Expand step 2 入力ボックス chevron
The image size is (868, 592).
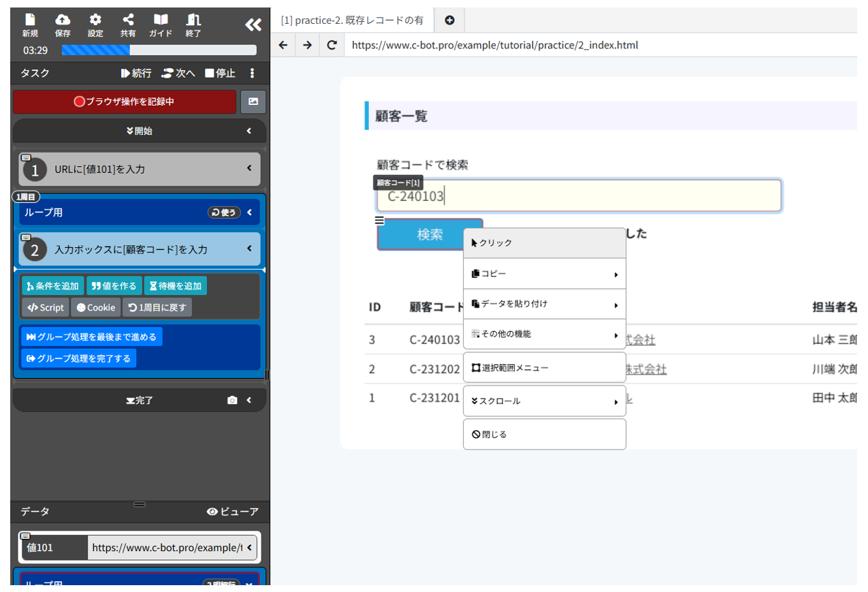(x=249, y=249)
